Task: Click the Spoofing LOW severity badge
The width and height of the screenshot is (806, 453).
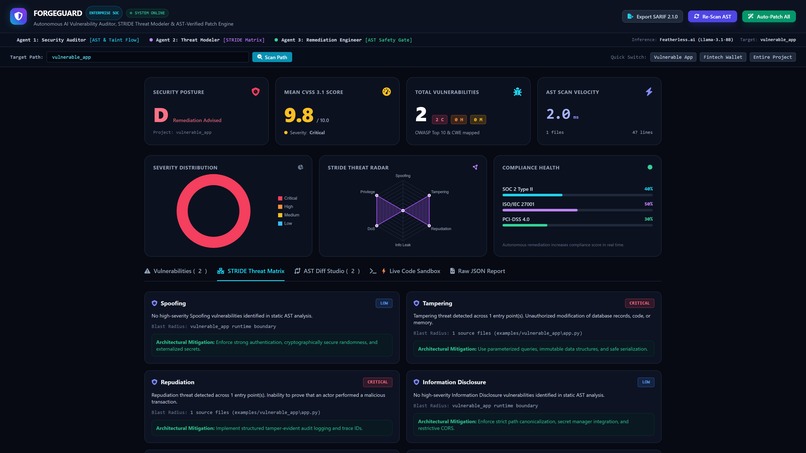Action: pos(384,303)
